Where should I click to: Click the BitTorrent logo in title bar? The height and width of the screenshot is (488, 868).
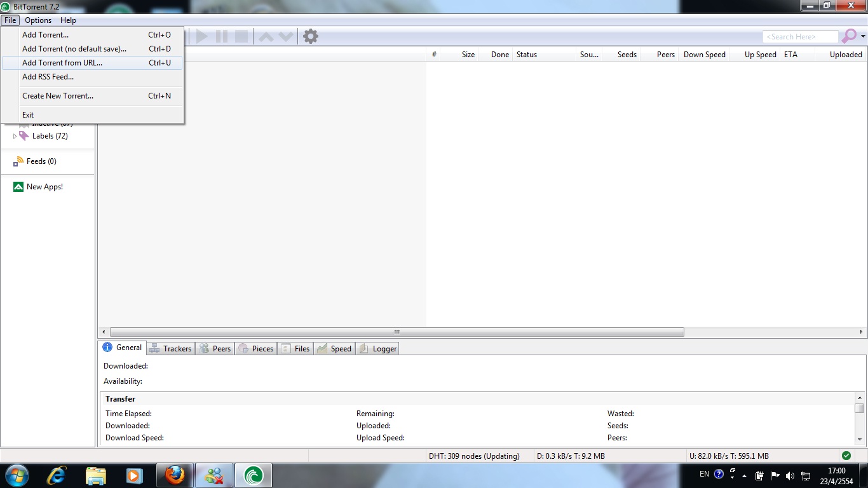coord(6,7)
